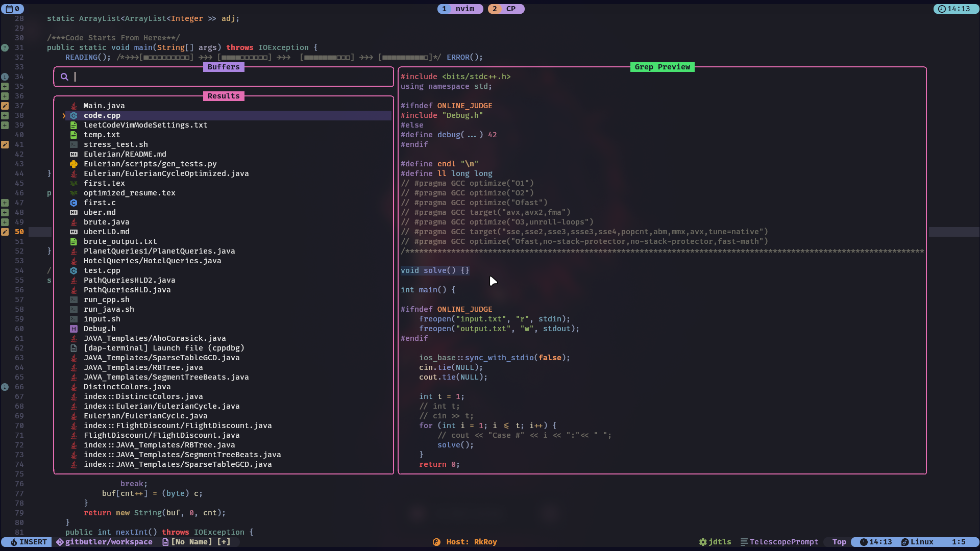Screen dimensions: 980x551
Task: Click the jdtls gear icon in statusline
Action: click(703, 542)
